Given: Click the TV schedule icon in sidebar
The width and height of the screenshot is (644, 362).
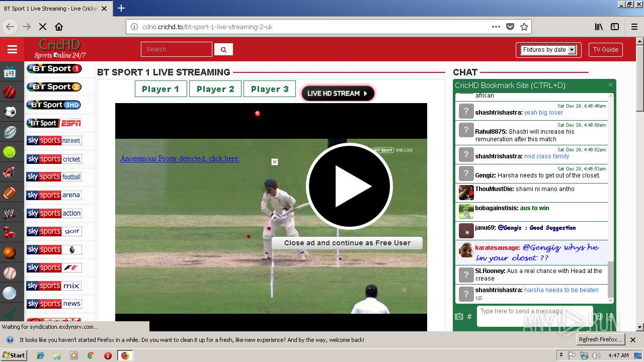Looking at the screenshot, I should click(x=10, y=72).
